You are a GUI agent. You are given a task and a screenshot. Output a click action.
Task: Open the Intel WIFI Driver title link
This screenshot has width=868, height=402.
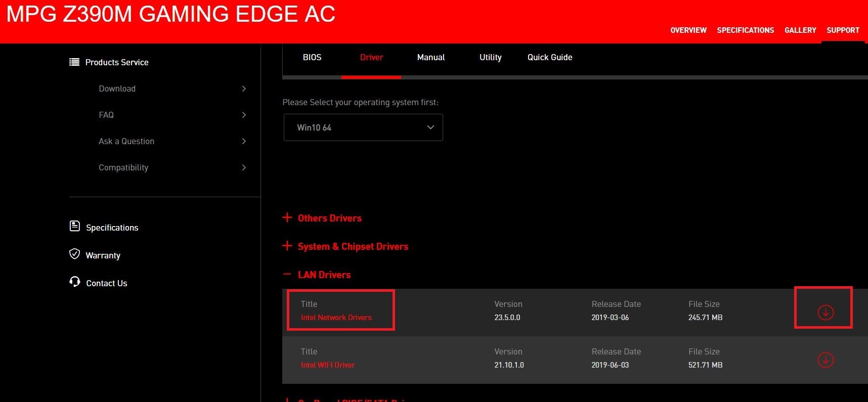click(x=327, y=365)
